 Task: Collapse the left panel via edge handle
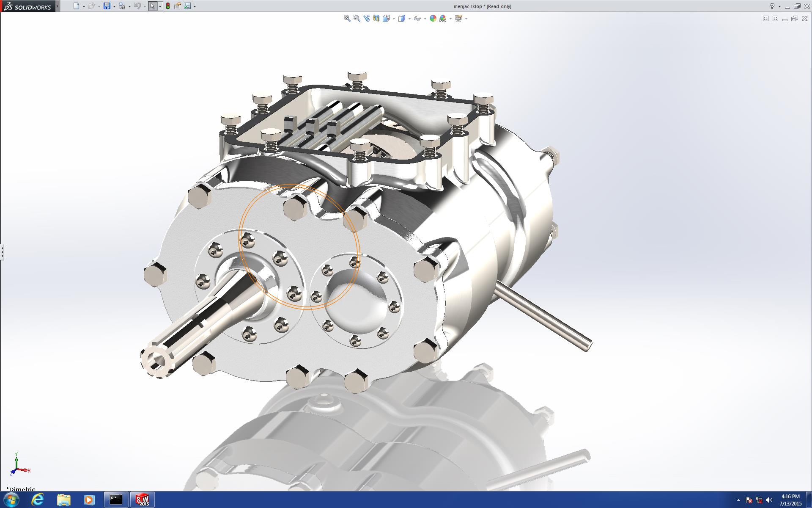2,252
